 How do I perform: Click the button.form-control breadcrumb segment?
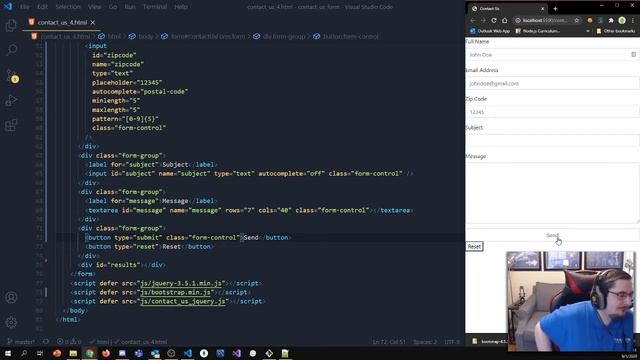point(346,36)
